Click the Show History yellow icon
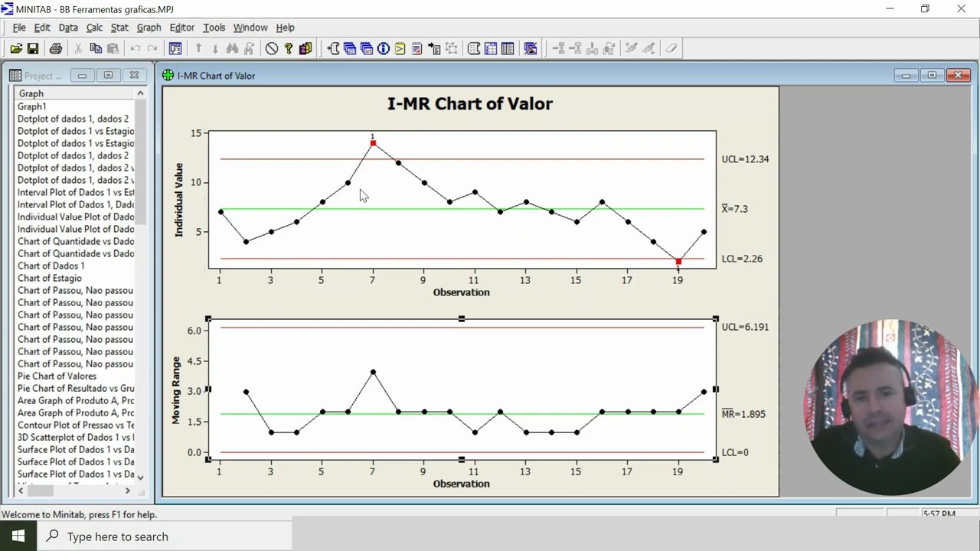Screen dimensions: 980x551 [400, 48]
